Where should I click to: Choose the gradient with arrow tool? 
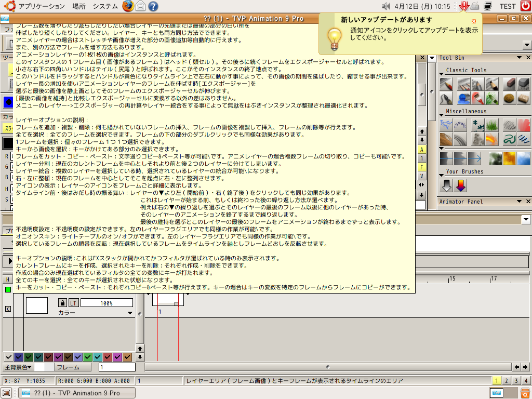474,158
